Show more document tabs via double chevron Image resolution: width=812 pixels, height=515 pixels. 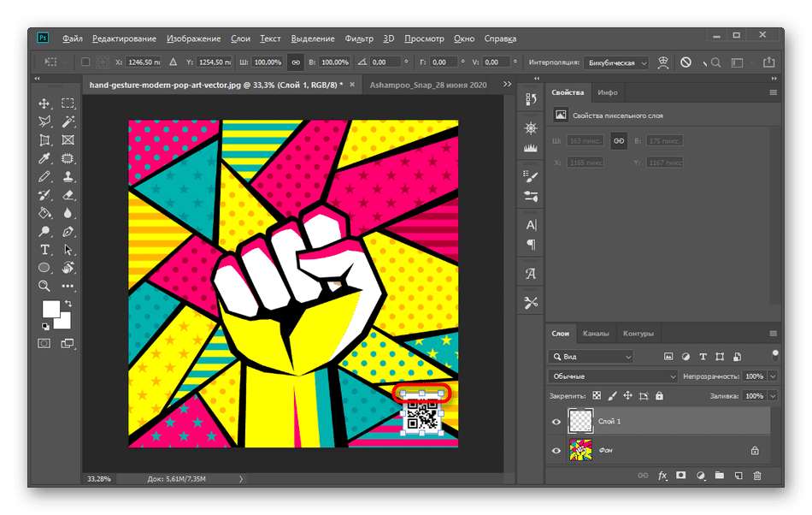click(507, 84)
